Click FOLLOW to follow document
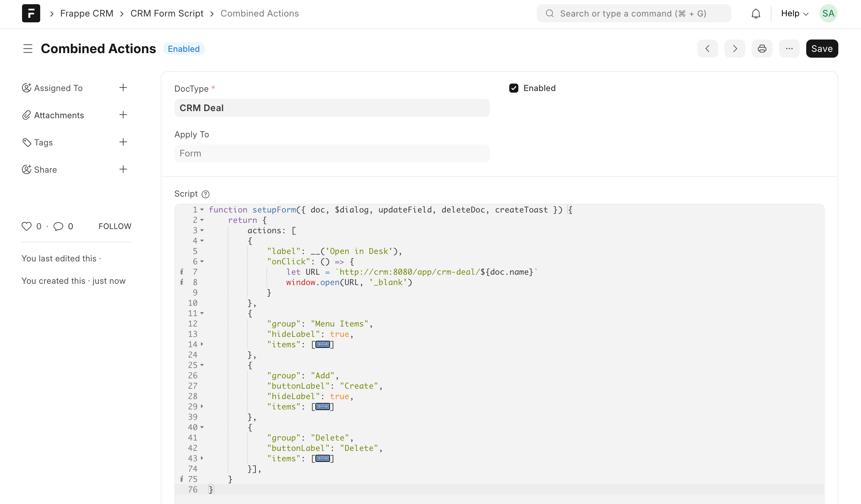861x504 pixels. tap(115, 226)
